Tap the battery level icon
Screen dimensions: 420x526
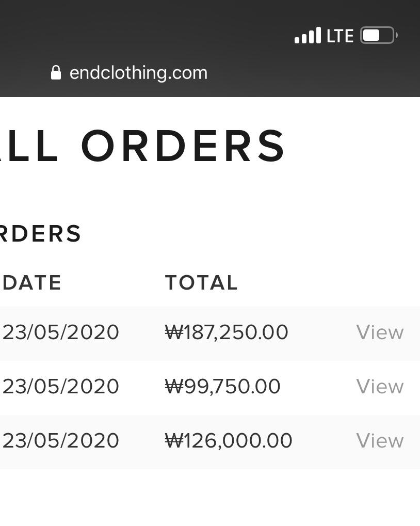point(378,35)
